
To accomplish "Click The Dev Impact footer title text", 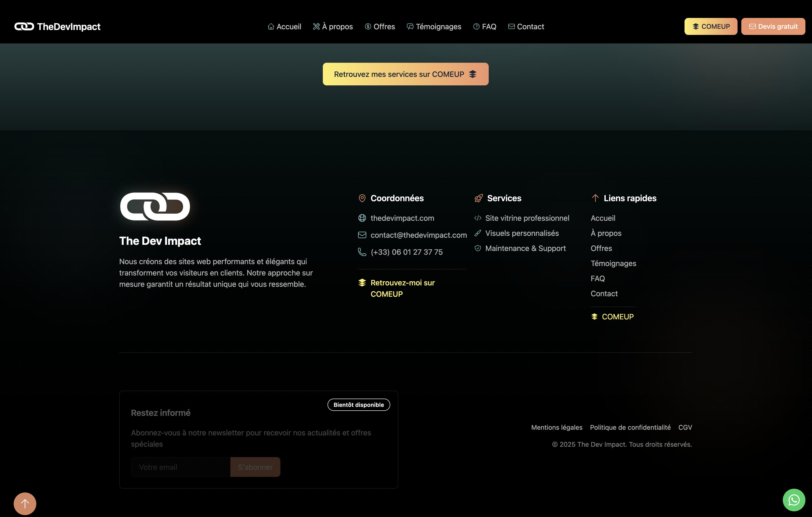I will (x=160, y=241).
